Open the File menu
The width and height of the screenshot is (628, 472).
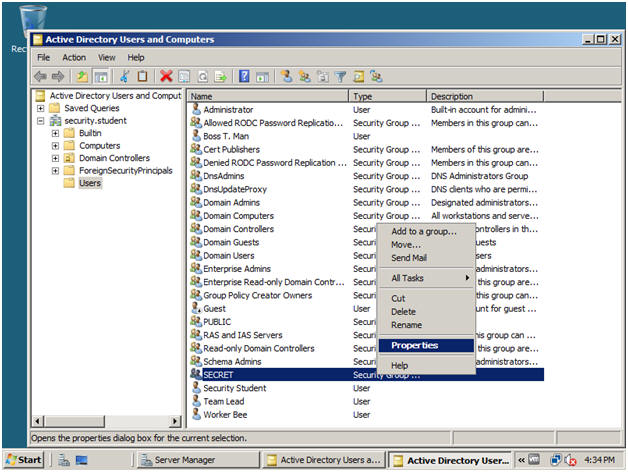[x=44, y=57]
